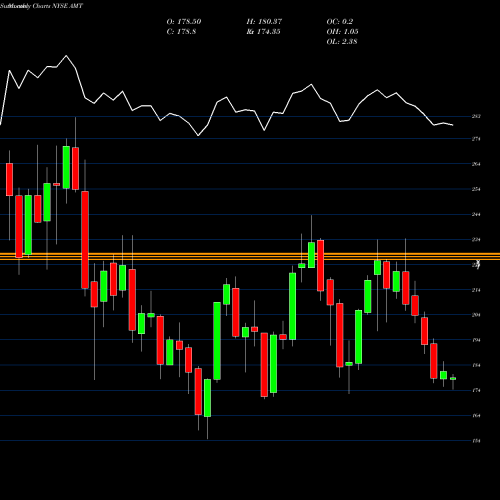The height and width of the screenshot is (500, 500).
Task: Click the topmost 282 price axis label
Action: (476, 116)
